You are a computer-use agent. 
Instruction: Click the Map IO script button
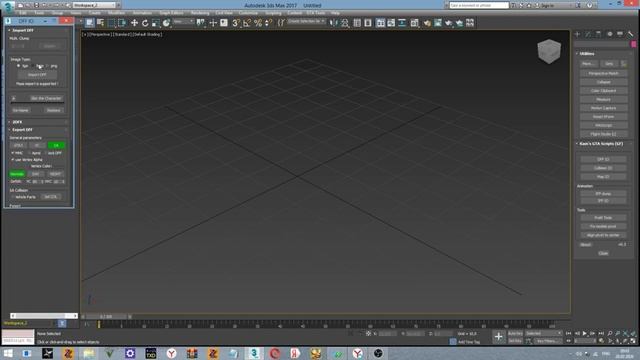tap(603, 177)
